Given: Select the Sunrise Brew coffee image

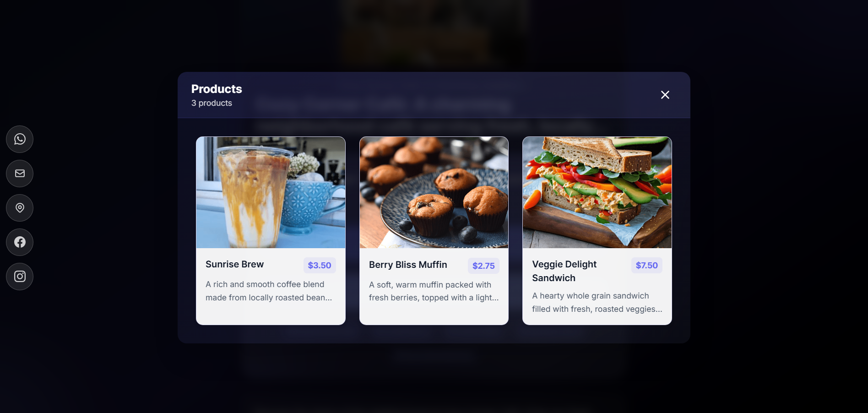Looking at the screenshot, I should [271, 192].
